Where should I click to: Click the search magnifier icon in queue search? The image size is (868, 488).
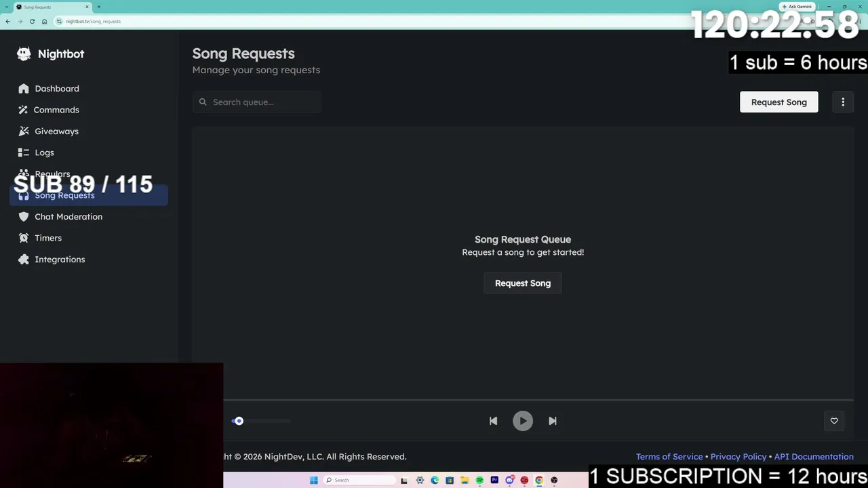point(203,102)
